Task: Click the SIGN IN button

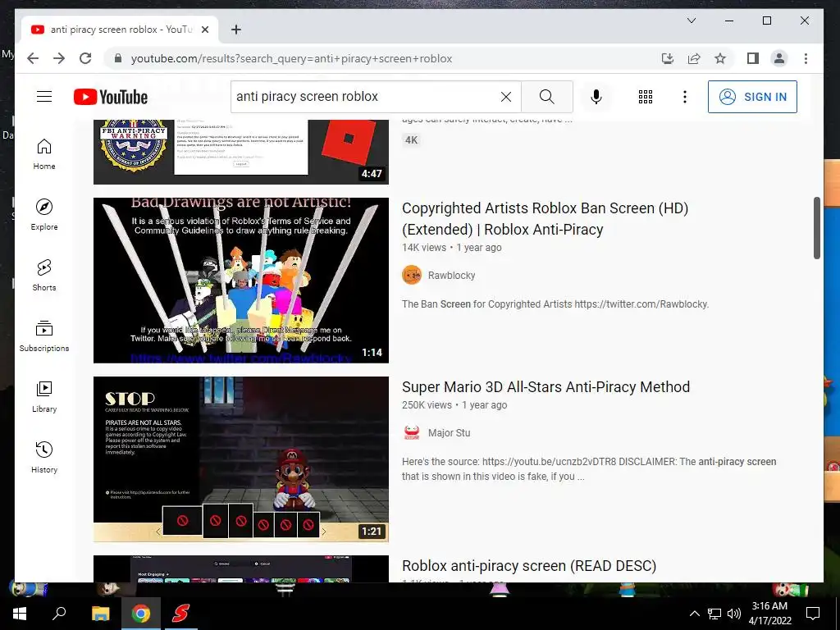Action: pyautogui.click(x=752, y=97)
